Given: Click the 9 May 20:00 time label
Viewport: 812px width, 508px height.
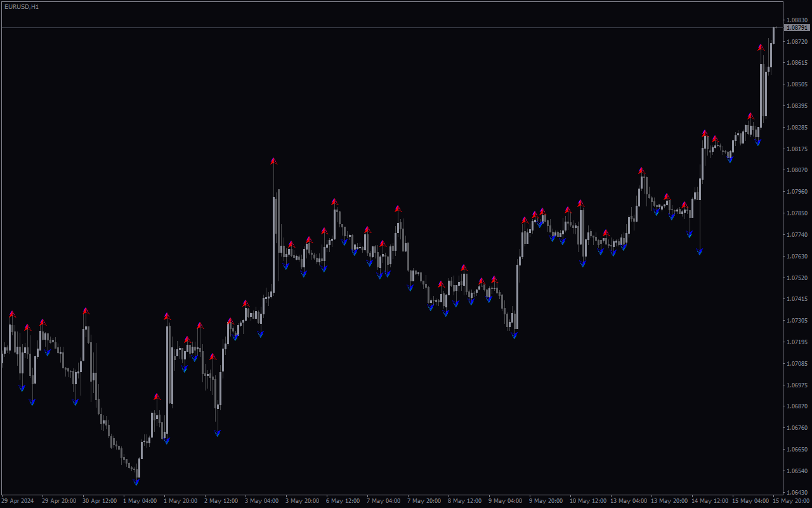Looking at the screenshot, I should (546, 501).
